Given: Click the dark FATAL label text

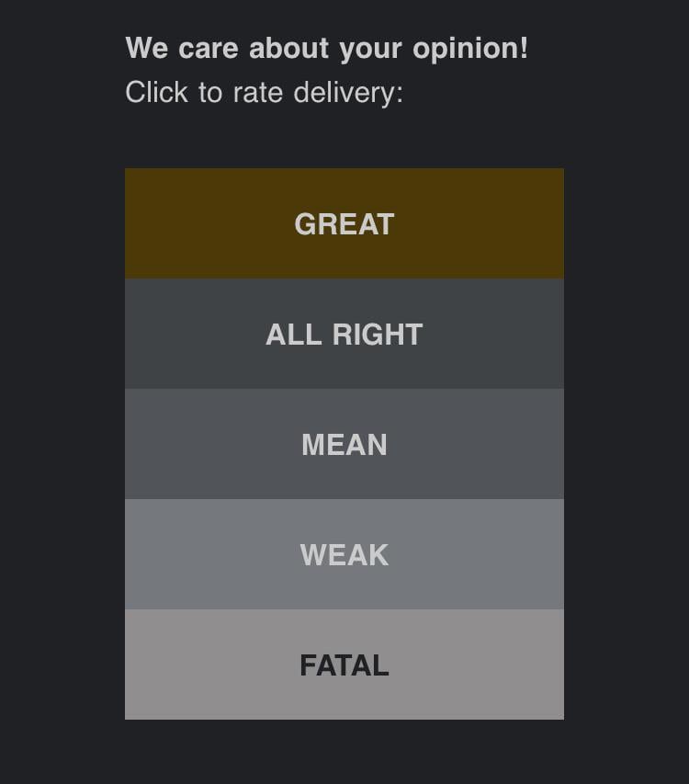Looking at the screenshot, I should (x=344, y=665).
